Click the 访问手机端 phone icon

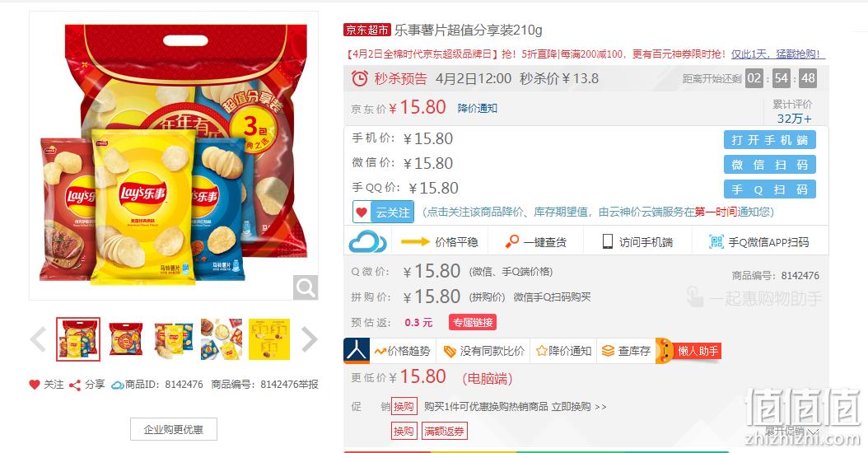point(607,241)
